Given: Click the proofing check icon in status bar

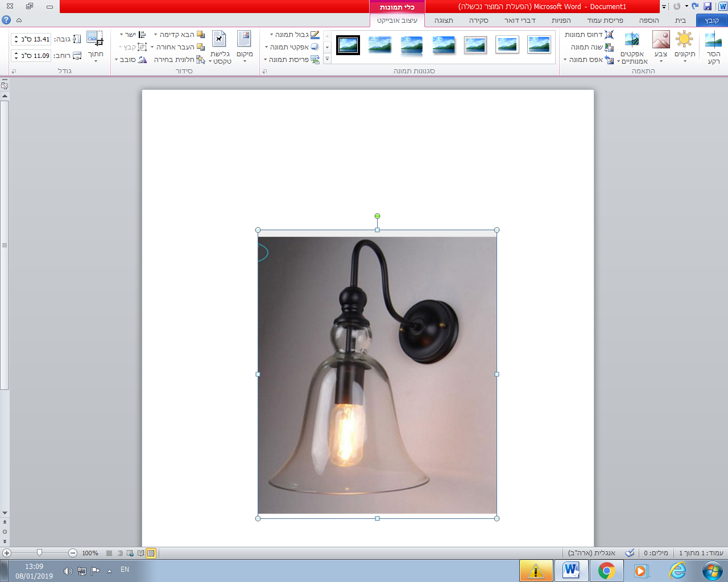Looking at the screenshot, I should pyautogui.click(x=630, y=553).
